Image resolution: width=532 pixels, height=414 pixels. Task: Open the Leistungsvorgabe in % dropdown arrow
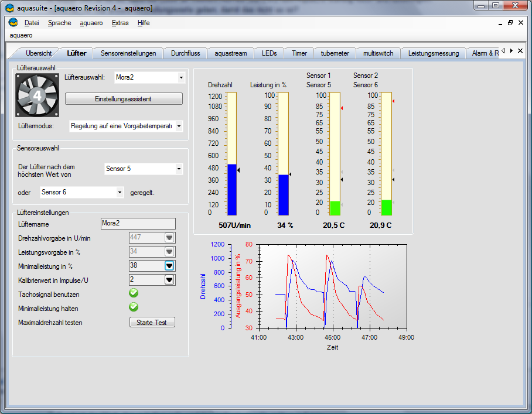[169, 252]
